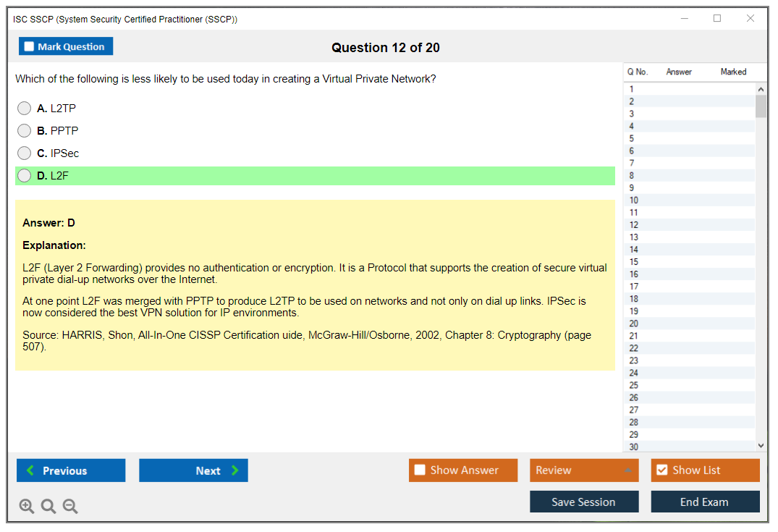Expand the Review dropdown arrow
This screenshot has height=532, width=778.
tap(627, 470)
